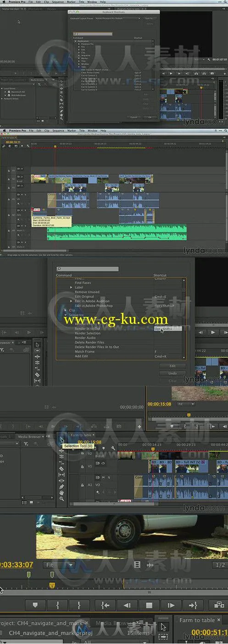The width and height of the screenshot is (228, 644).
Task: Click the search field above the Command column
Action: [x=87, y=269]
